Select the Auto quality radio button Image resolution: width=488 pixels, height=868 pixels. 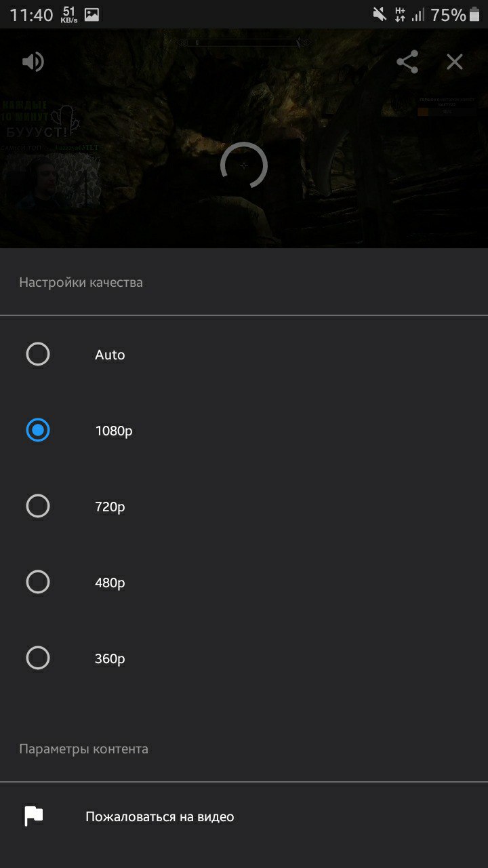pyautogui.click(x=38, y=354)
